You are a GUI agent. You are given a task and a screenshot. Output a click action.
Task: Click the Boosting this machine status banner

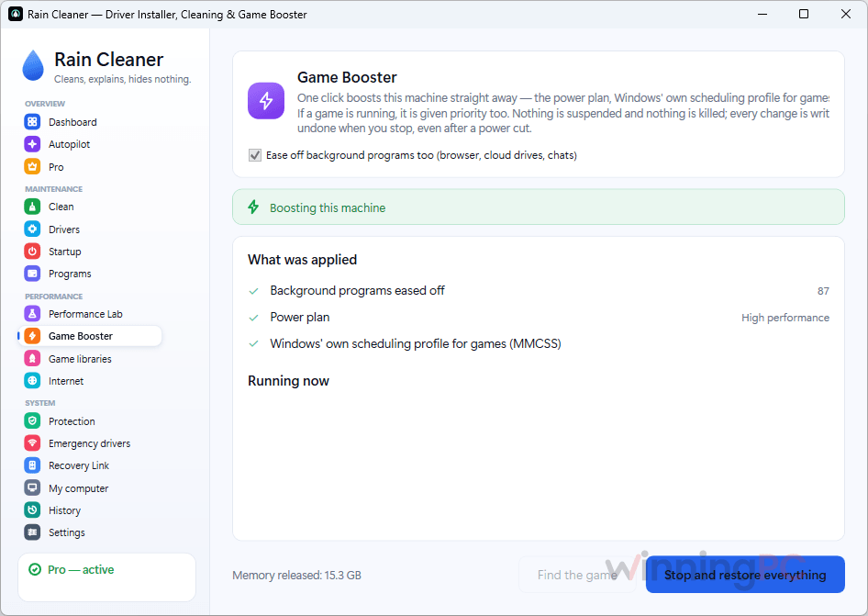[539, 207]
